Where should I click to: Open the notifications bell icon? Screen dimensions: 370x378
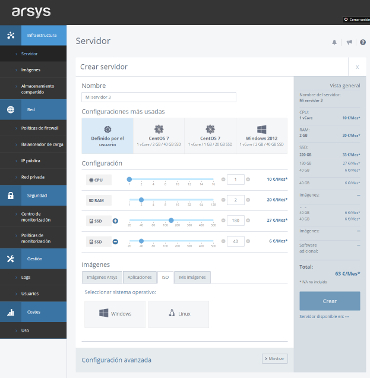pyautogui.click(x=334, y=42)
